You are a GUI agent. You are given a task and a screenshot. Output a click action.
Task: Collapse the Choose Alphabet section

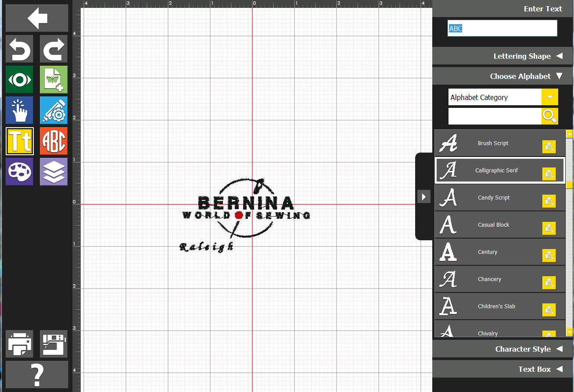[x=503, y=76]
